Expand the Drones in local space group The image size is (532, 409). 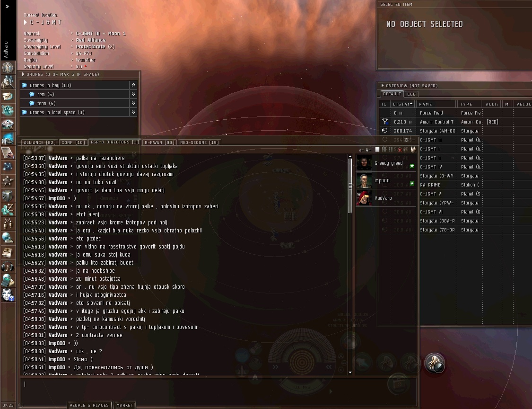click(x=133, y=112)
